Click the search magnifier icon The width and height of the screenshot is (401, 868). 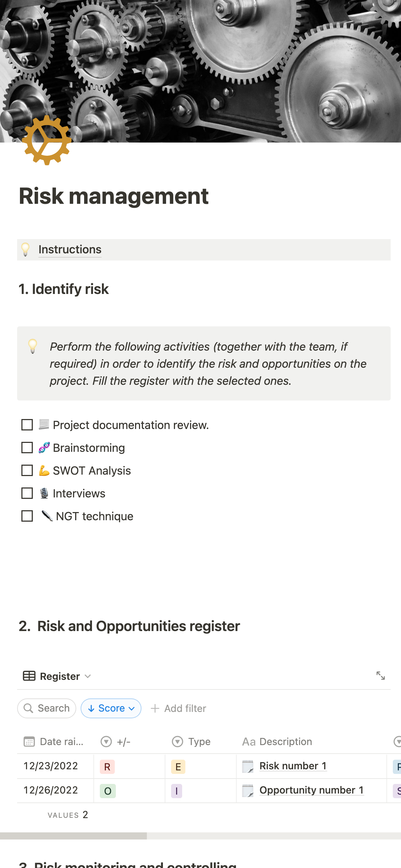tap(28, 708)
